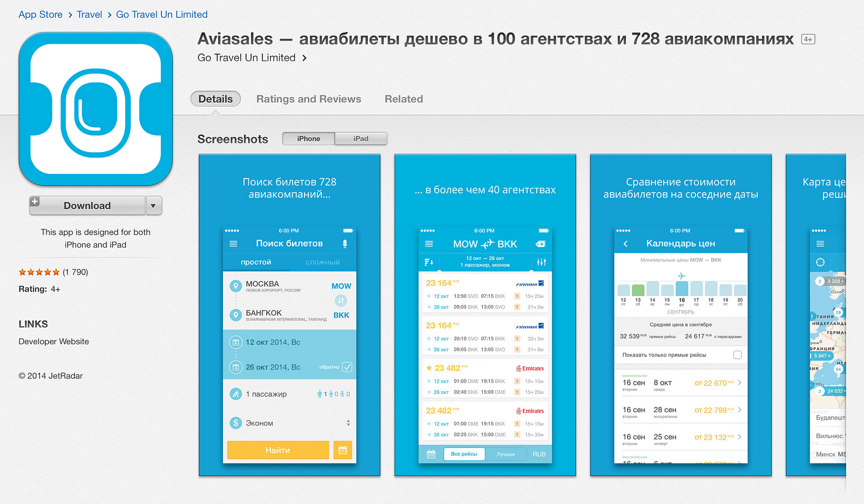Tap 9 208 price marker on map
Image resolution: width=864 pixels, height=504 pixels.
tap(831, 281)
